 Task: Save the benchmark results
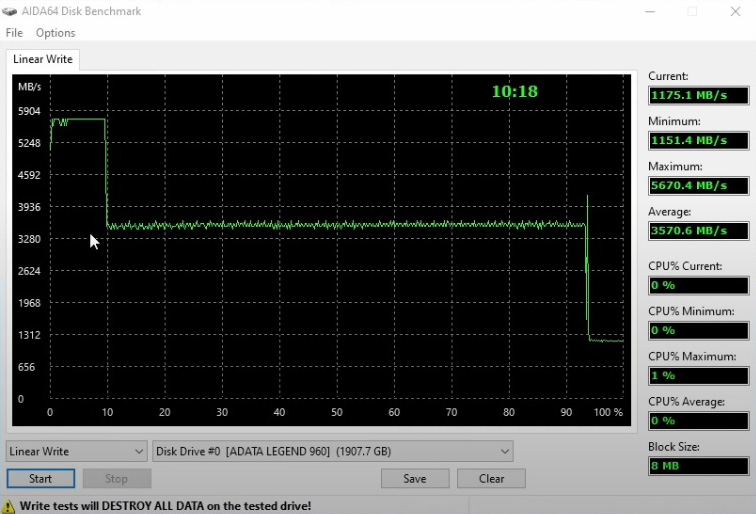[x=415, y=479]
